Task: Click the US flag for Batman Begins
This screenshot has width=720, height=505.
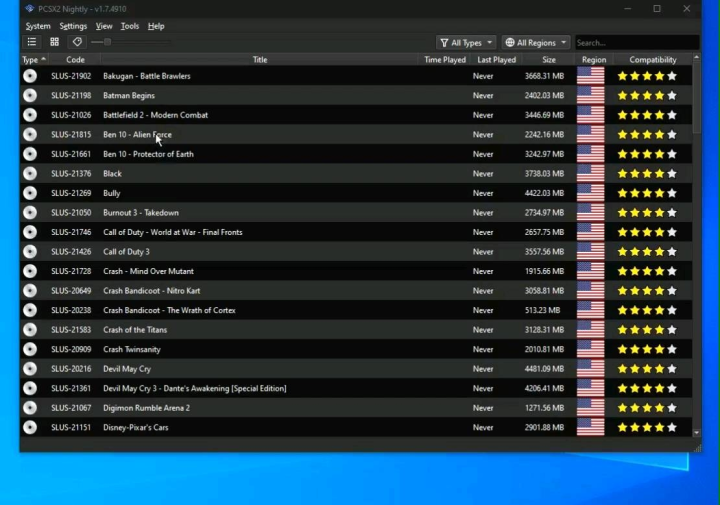Action: (x=590, y=96)
